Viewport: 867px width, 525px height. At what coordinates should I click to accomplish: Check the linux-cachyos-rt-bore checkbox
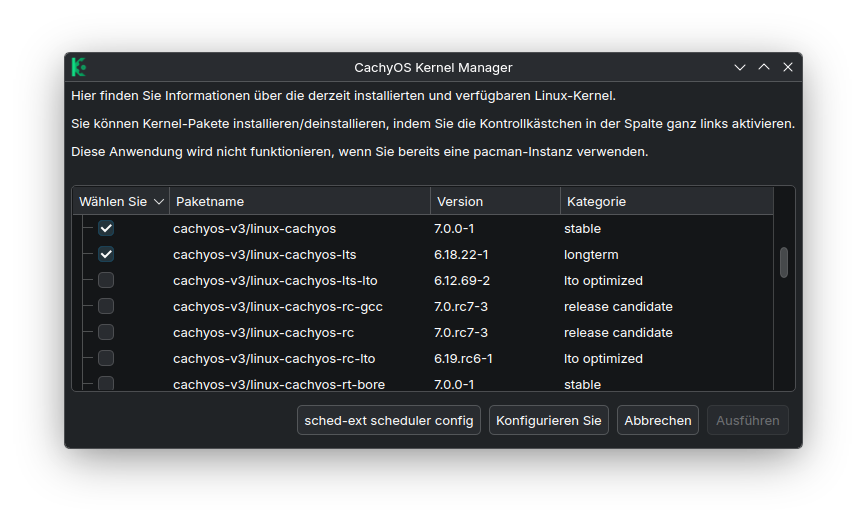[106, 383]
